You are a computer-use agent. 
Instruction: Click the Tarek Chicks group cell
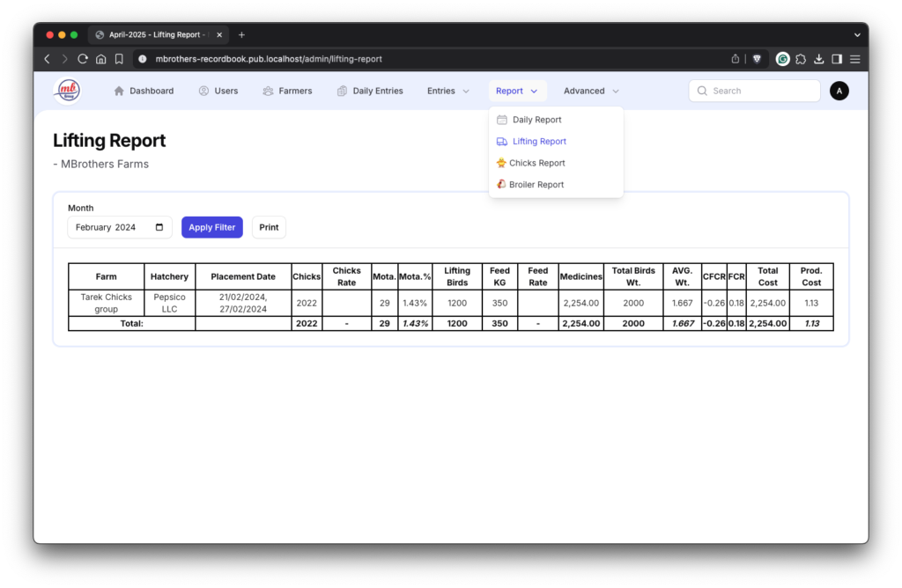[x=107, y=303]
